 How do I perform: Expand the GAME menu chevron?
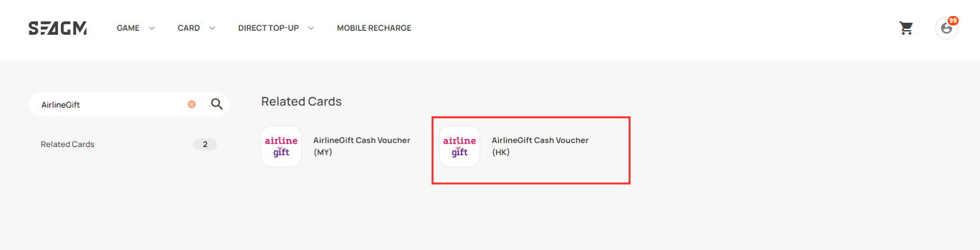152,28
